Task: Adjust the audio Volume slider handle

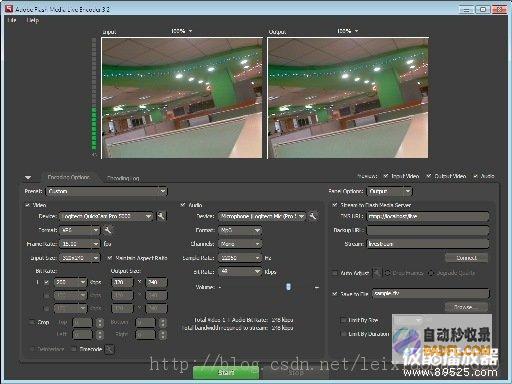Action: click(289, 287)
